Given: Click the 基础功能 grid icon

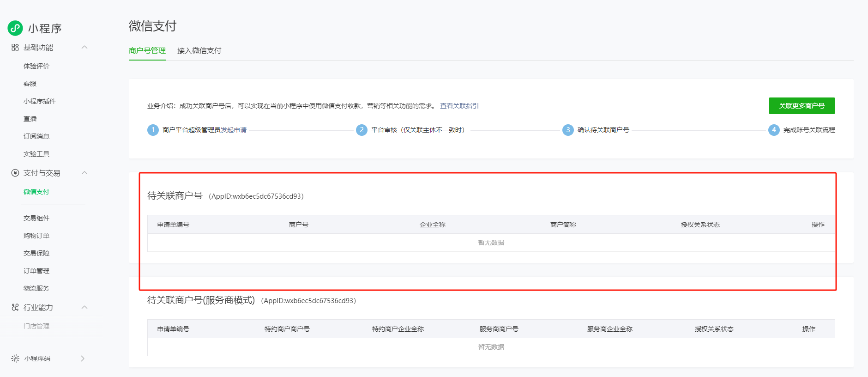Looking at the screenshot, I should click(x=15, y=48).
